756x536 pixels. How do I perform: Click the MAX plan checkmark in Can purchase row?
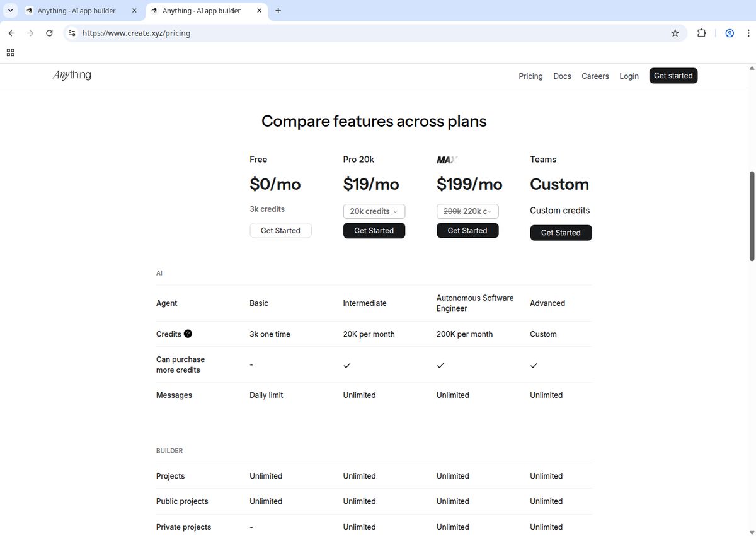point(440,364)
